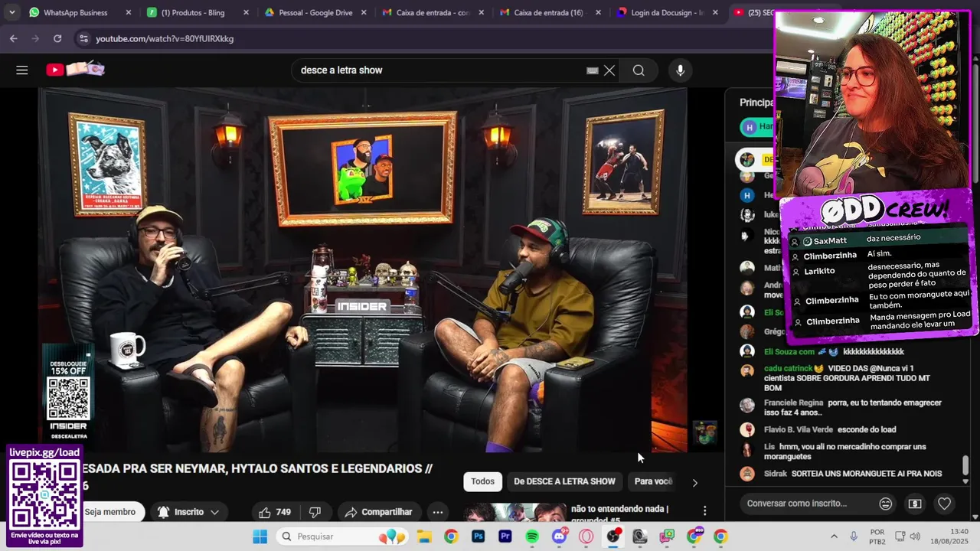
Task: Dislike the video
Action: pyautogui.click(x=315, y=512)
